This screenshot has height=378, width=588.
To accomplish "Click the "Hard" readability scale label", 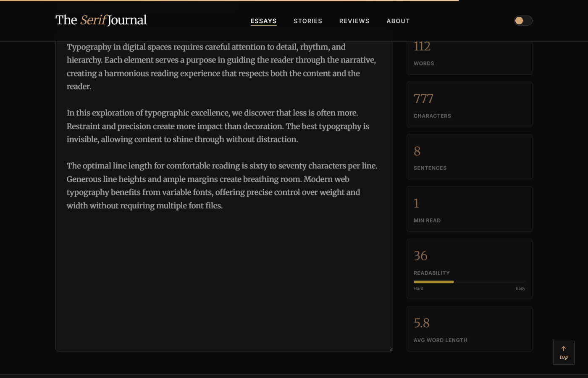I will click(418, 289).
